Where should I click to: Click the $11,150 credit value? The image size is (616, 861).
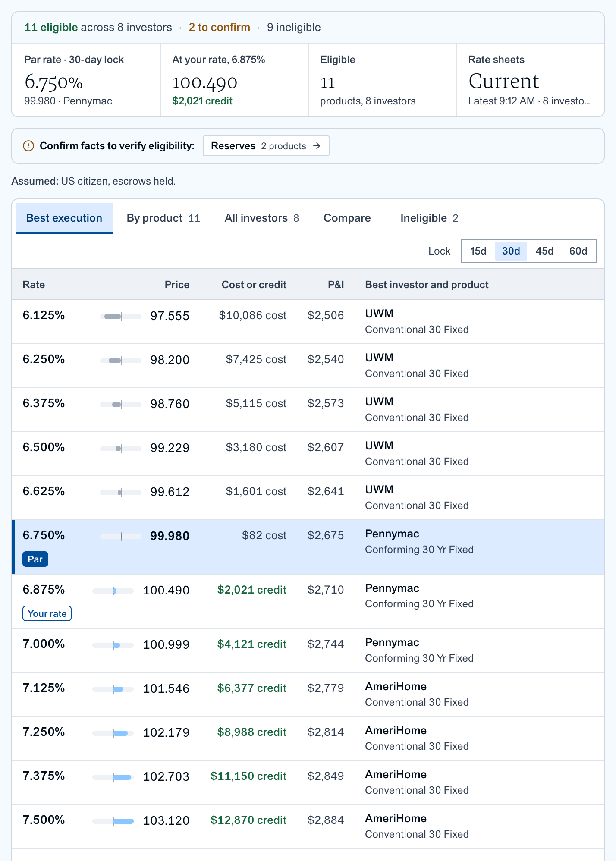[248, 776]
